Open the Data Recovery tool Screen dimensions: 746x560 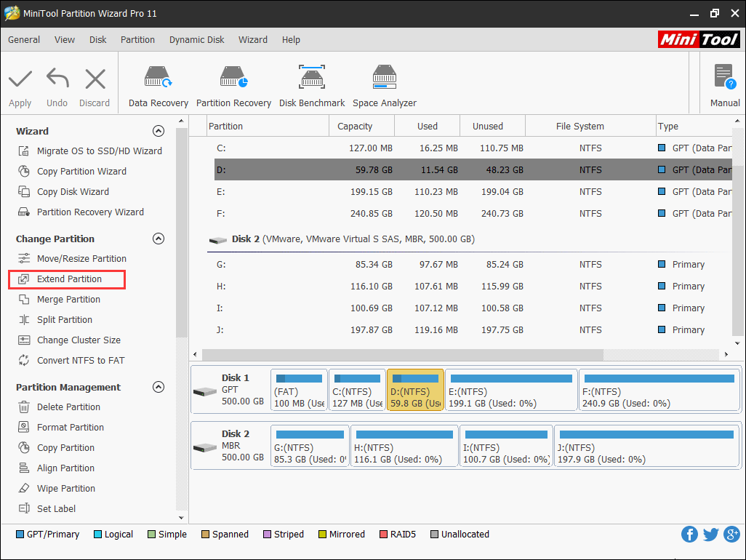tap(158, 87)
